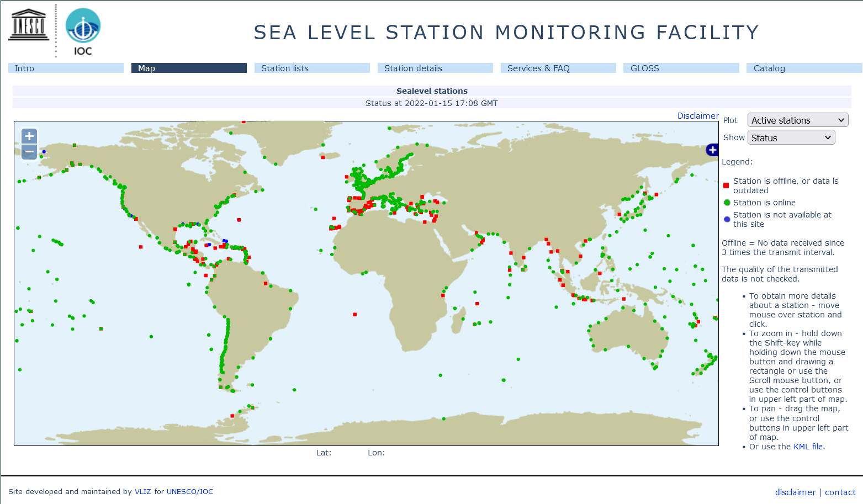This screenshot has width=863, height=504.
Task: Open the Station details tab
Action: 435,68
